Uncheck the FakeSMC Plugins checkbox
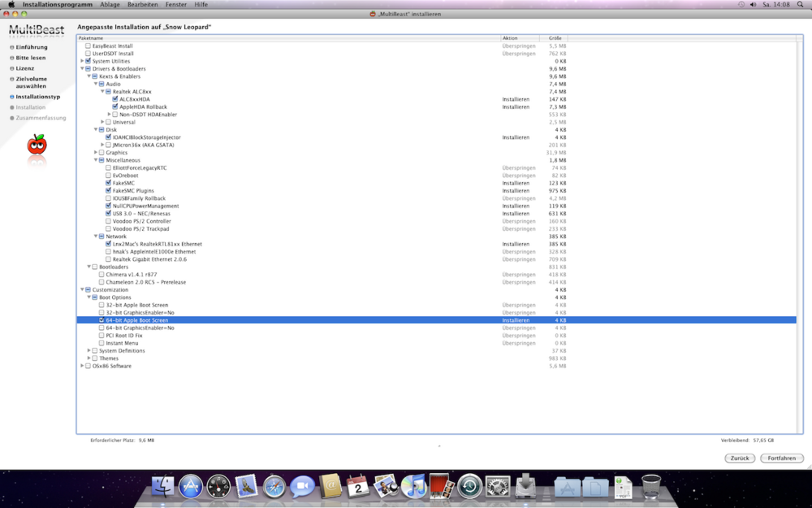 pyautogui.click(x=108, y=191)
